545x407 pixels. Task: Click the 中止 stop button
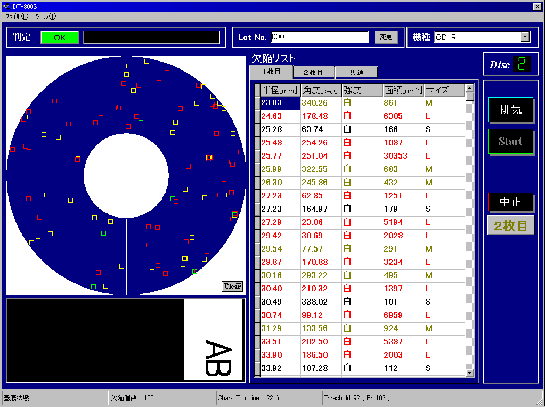pyautogui.click(x=511, y=202)
